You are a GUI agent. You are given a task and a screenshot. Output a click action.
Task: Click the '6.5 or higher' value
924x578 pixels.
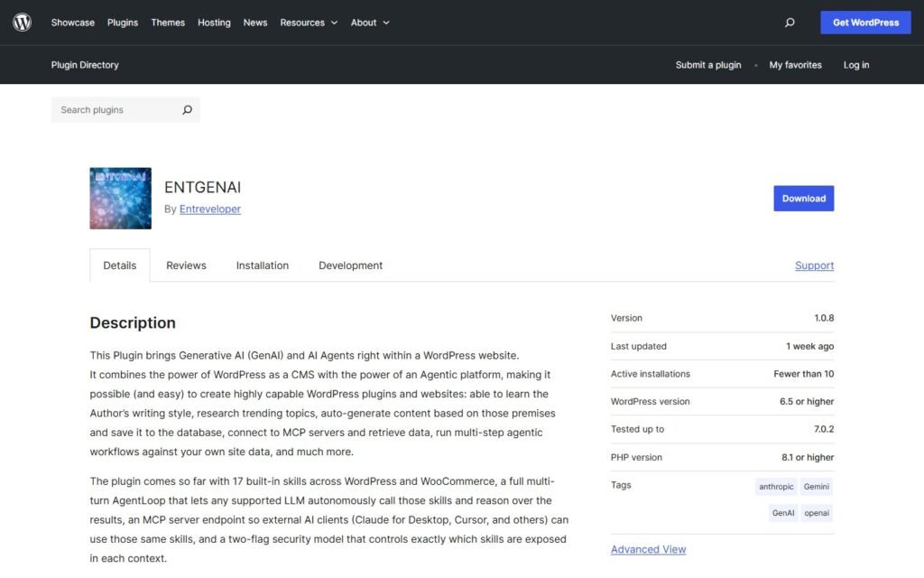(807, 402)
